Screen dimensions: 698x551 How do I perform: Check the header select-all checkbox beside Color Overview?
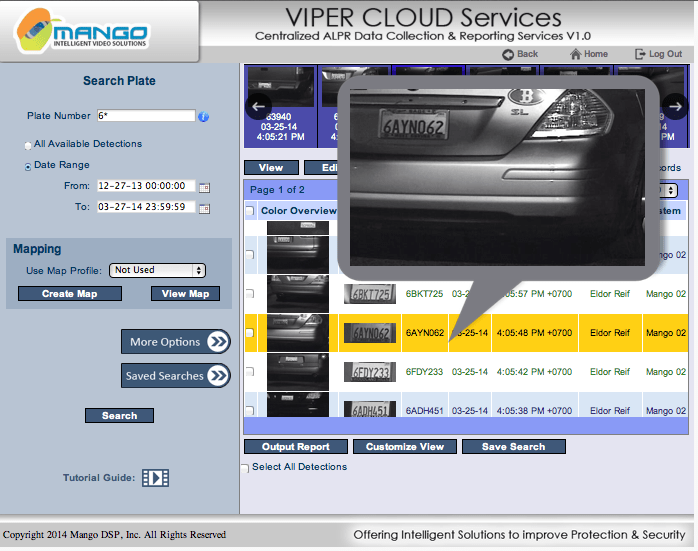pyautogui.click(x=250, y=211)
